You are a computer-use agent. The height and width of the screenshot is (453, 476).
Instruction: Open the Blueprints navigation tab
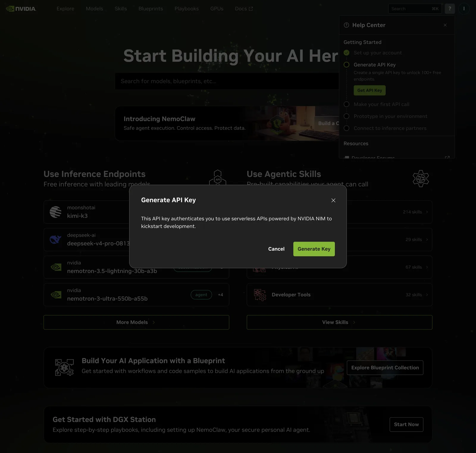(151, 9)
